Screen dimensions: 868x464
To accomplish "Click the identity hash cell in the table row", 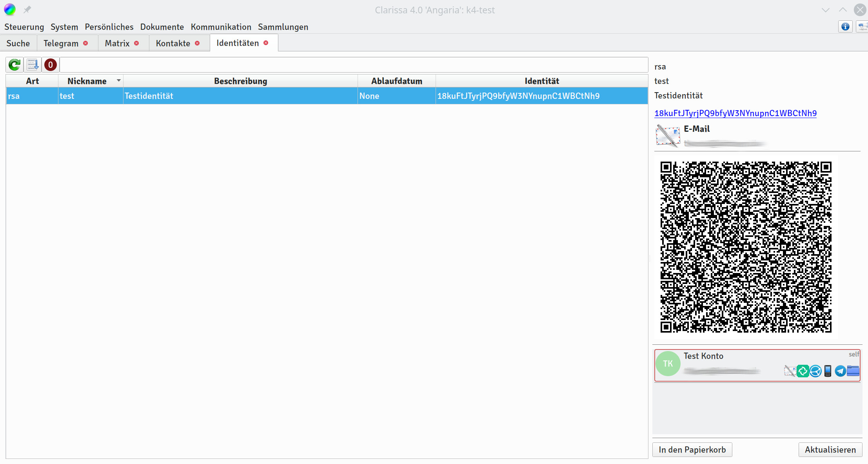I will pos(542,96).
